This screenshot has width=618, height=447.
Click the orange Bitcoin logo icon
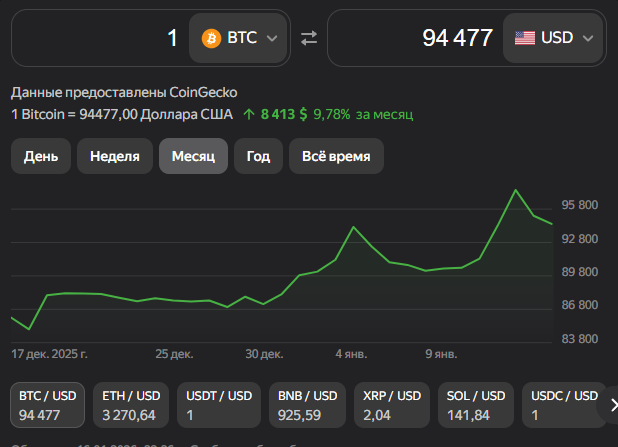point(211,38)
